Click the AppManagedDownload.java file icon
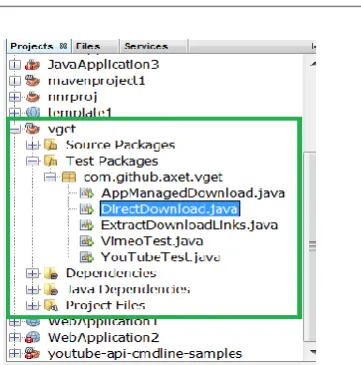Viewport: 361px width, 365px height. click(x=87, y=193)
